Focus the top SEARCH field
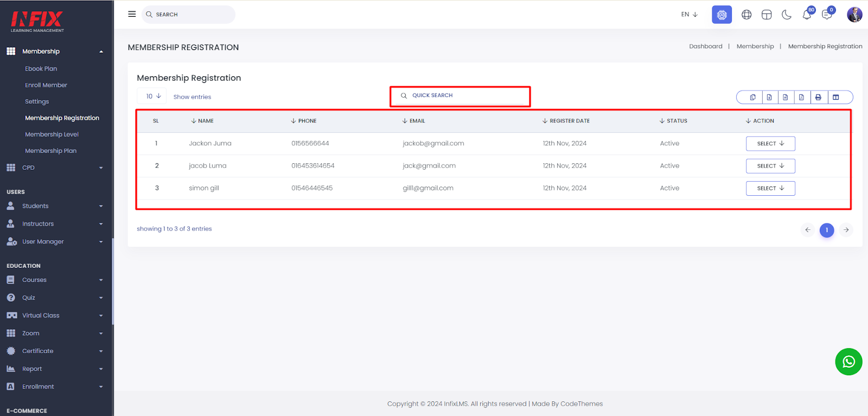Screen dimensions: 868x416 pyautogui.click(x=188, y=15)
